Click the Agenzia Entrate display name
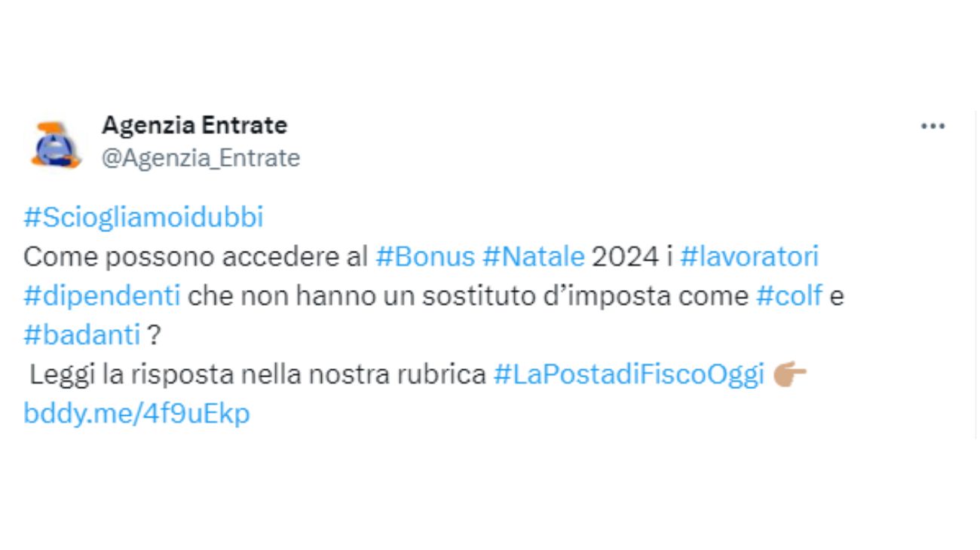The height and width of the screenshot is (550, 980). tap(194, 125)
